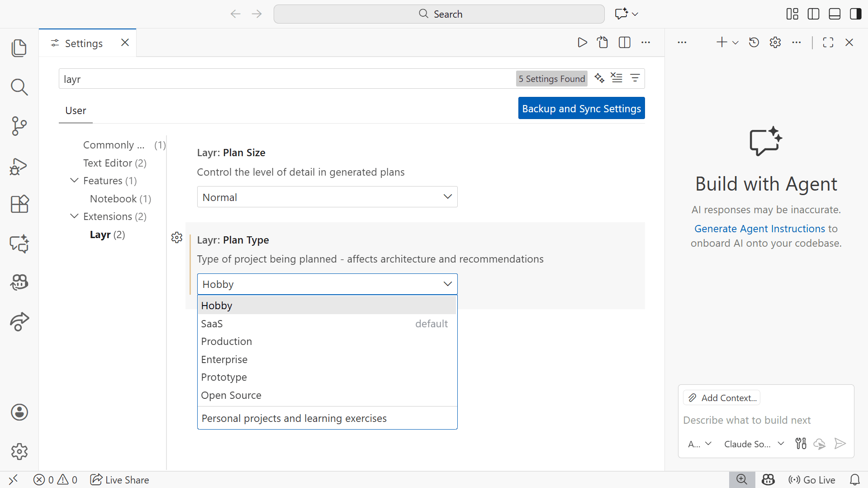Open the Copilot Chat sidebar icon
The width and height of the screenshot is (868, 488).
point(19,244)
